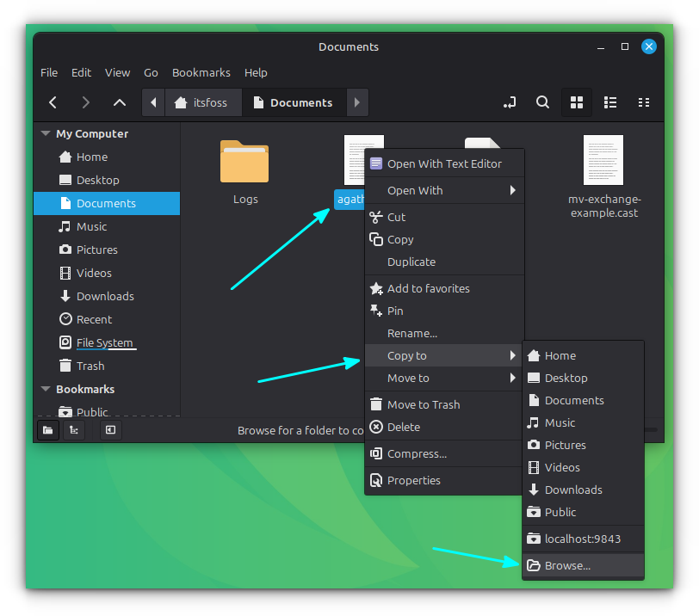The height and width of the screenshot is (616, 699).
Task: Hide the sidebar using status bar icon
Action: click(x=111, y=430)
